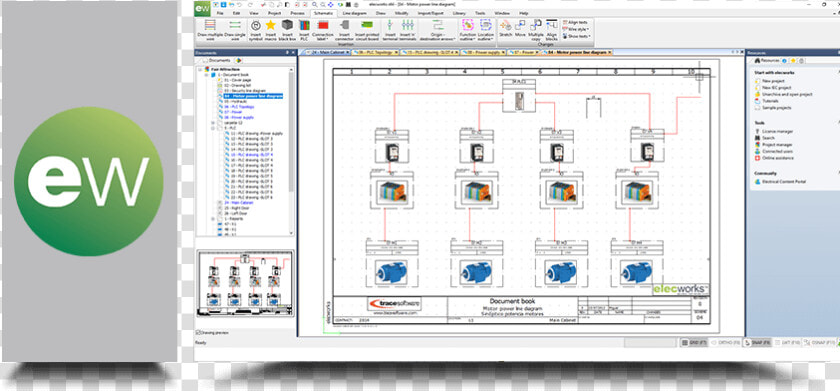Open the Tutorials link
840x391 pixels.
[x=770, y=101]
